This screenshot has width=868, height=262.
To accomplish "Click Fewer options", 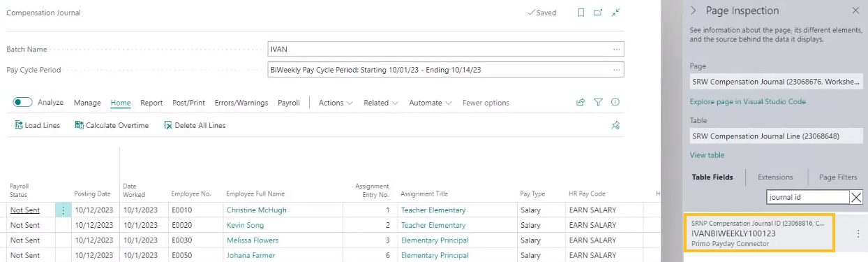I will click(x=486, y=103).
